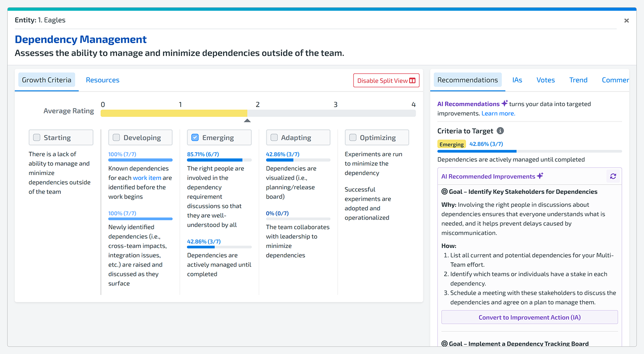Click the AI Recommendations label

pos(468,104)
